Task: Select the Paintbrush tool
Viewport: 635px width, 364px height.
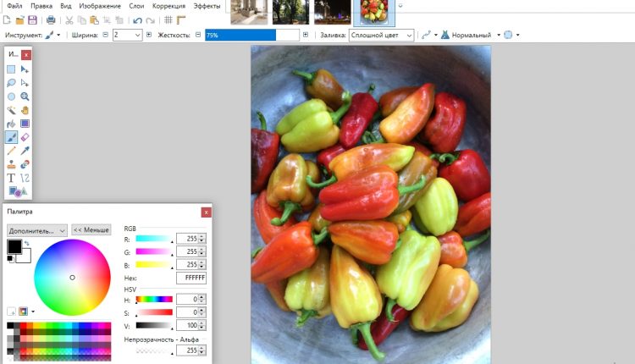Action: pos(11,137)
